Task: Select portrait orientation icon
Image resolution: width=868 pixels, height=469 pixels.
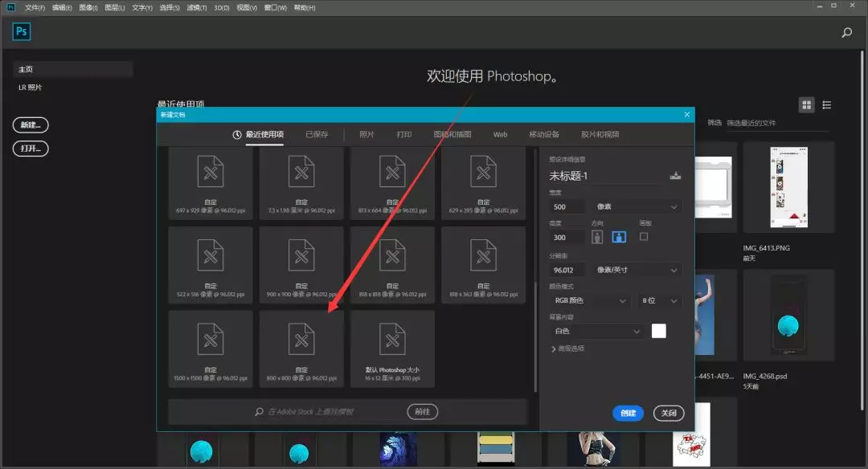Action: coord(597,237)
